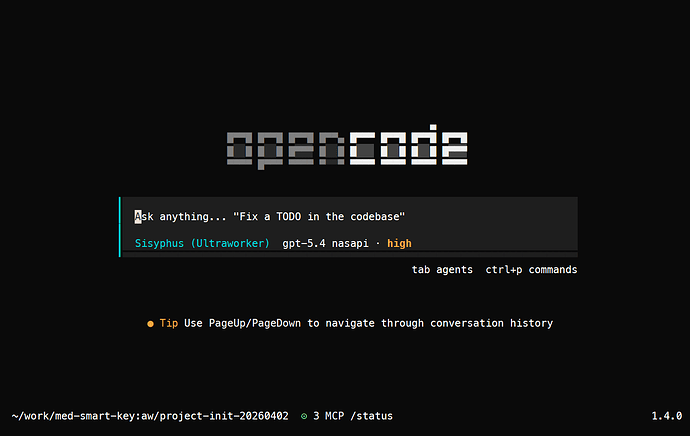690x436 pixels.
Task: Click the "ctrl+p commands" hint
Action: click(531, 269)
